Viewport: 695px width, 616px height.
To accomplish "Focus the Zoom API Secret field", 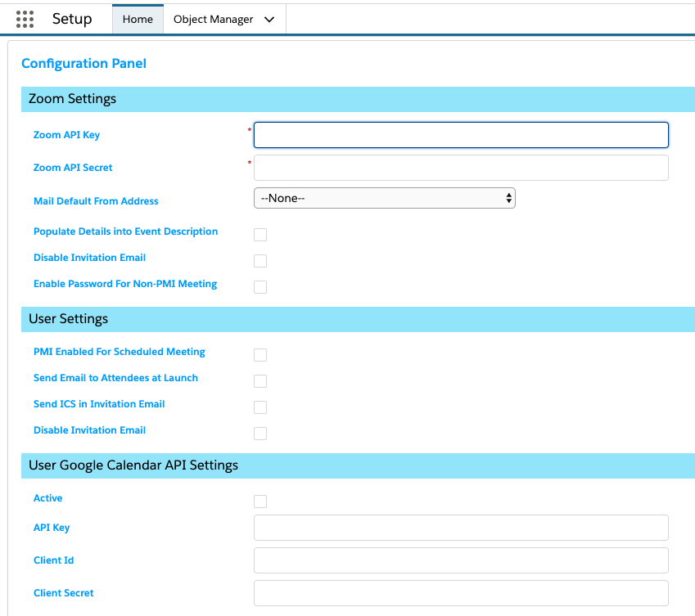I will pyautogui.click(x=461, y=168).
